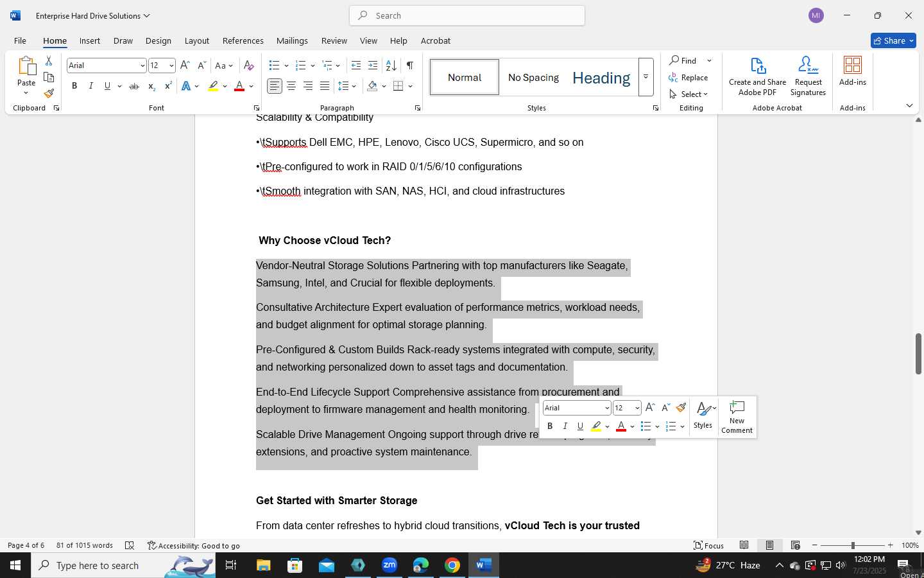The image size is (924, 578).
Task: Open the ribbon font name dropdown
Action: tap(142, 66)
